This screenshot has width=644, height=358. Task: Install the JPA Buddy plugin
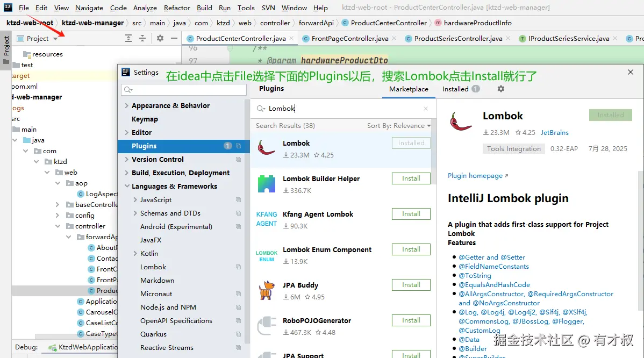point(411,285)
